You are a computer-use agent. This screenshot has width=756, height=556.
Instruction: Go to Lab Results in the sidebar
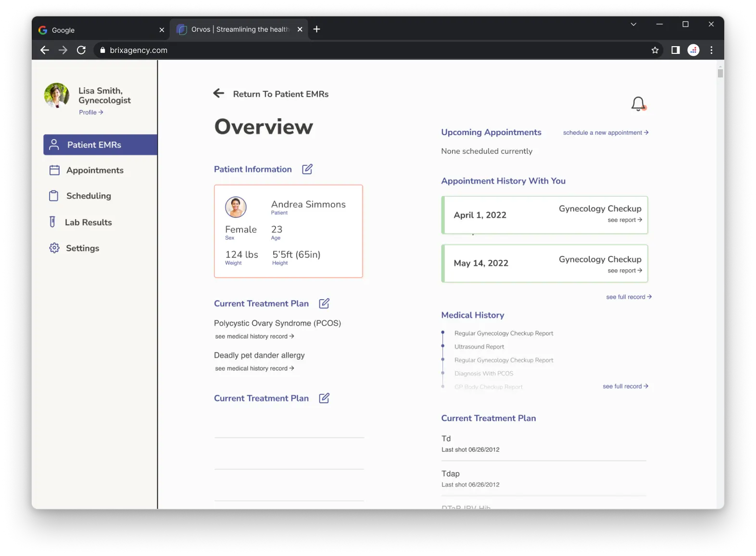click(x=88, y=222)
